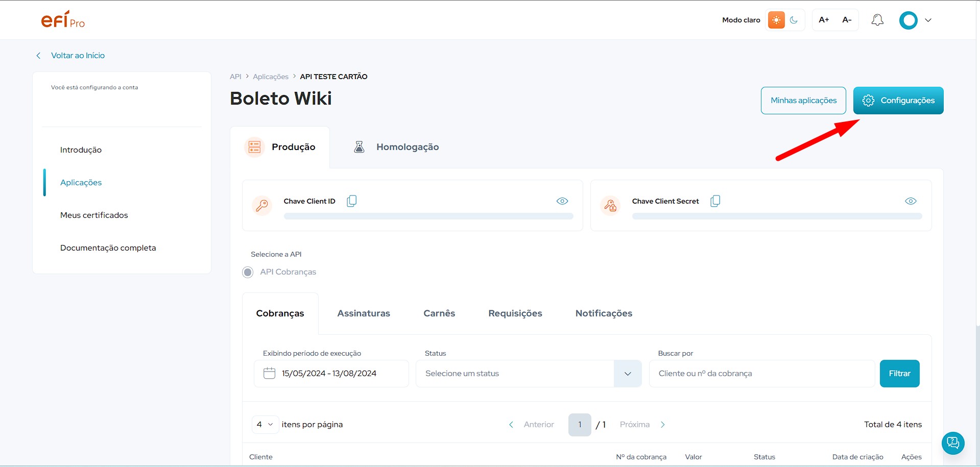Open Introdução in the sidebar
This screenshot has width=980, height=467.
pos(81,150)
